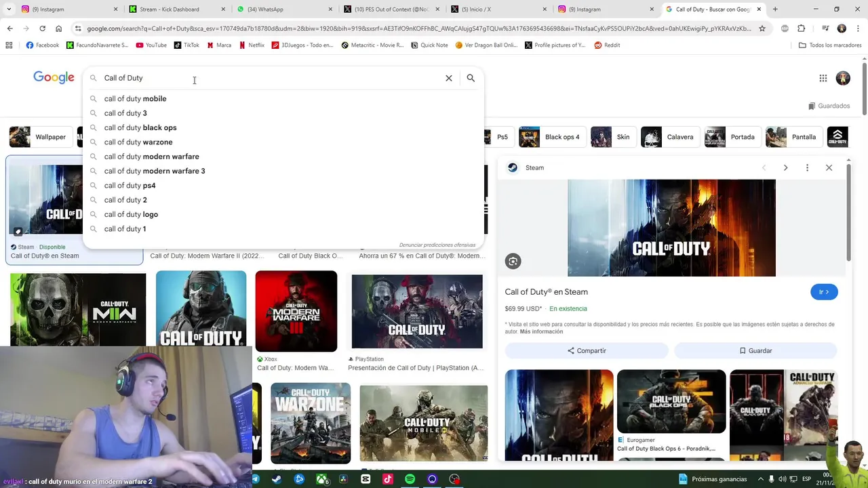Open the bookmarks apps grid icon

coord(9,45)
